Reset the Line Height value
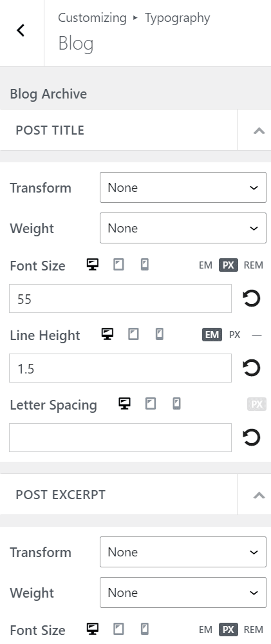The width and height of the screenshot is (271, 644). (x=252, y=368)
